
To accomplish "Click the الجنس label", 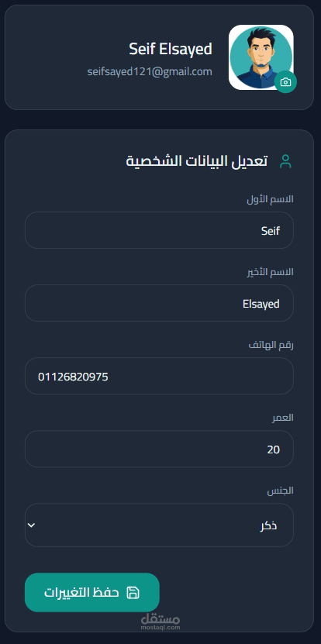I will (x=281, y=491).
